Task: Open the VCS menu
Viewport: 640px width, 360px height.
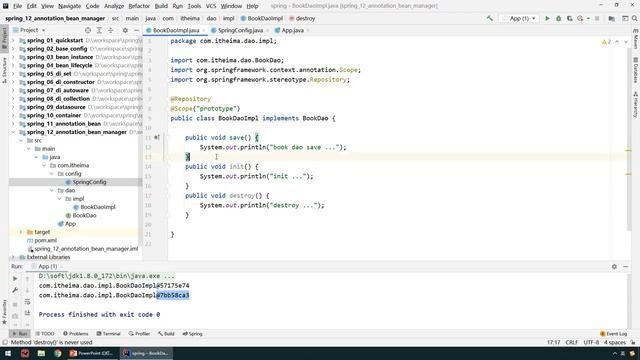Action: click(211, 6)
